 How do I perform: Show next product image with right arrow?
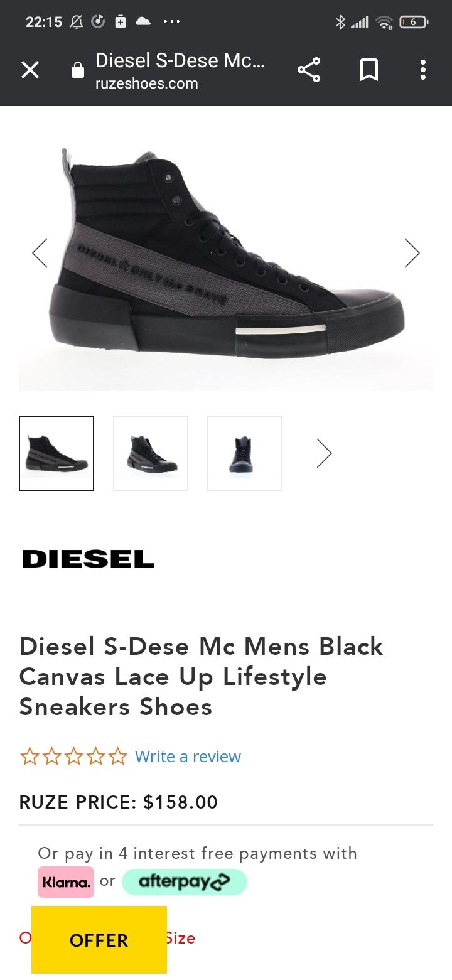pyautogui.click(x=412, y=253)
